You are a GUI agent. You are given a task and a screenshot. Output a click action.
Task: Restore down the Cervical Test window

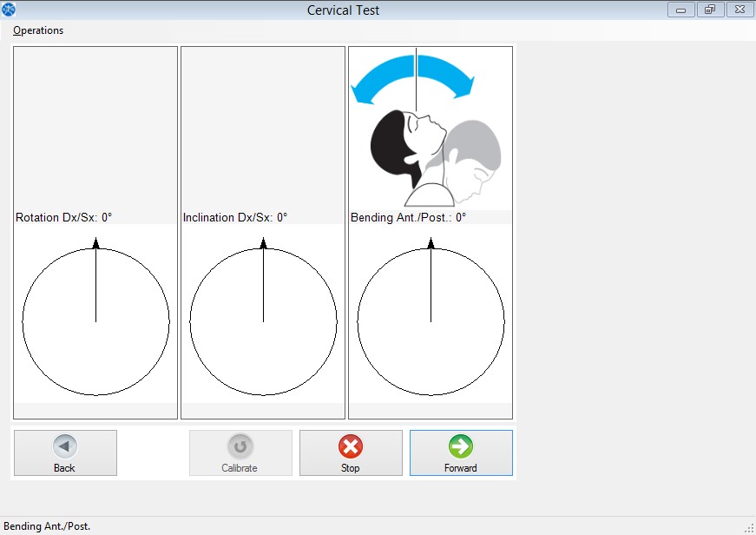(710, 10)
